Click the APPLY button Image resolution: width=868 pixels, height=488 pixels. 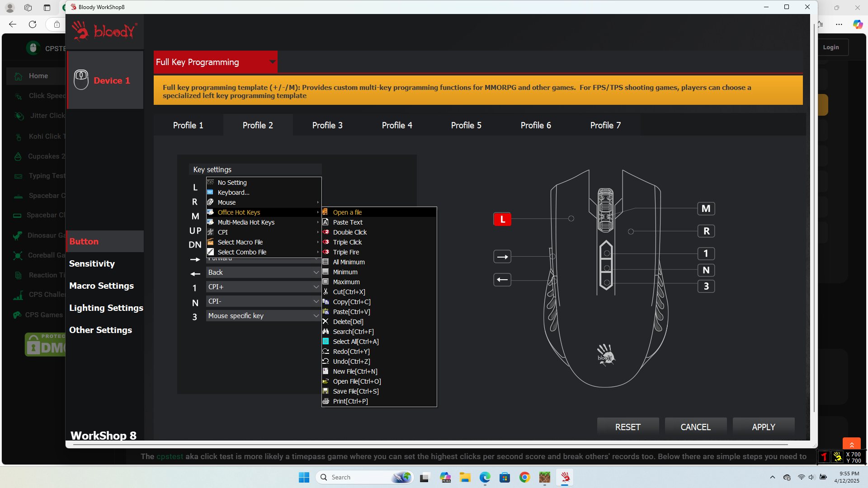pos(764,427)
